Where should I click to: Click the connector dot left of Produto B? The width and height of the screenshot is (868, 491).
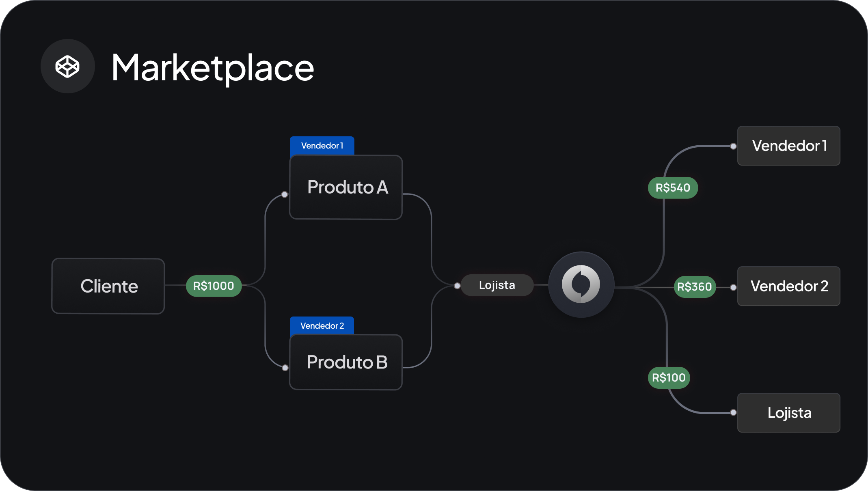pyautogui.click(x=285, y=368)
